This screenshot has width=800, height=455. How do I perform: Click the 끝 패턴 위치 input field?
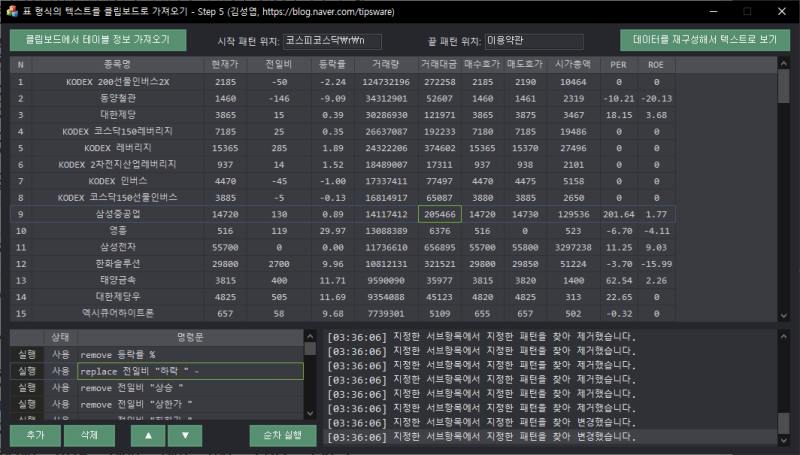click(525, 41)
